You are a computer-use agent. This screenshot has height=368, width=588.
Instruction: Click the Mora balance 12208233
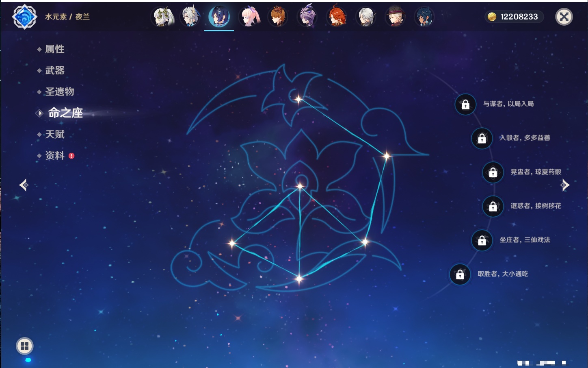[x=514, y=17]
